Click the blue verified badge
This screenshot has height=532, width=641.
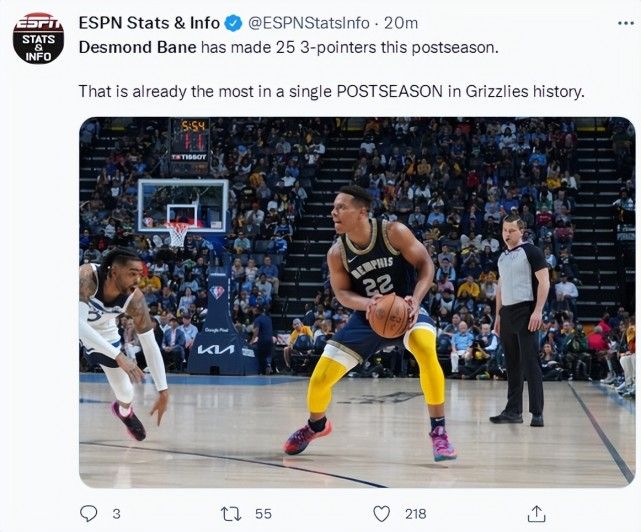tap(233, 23)
